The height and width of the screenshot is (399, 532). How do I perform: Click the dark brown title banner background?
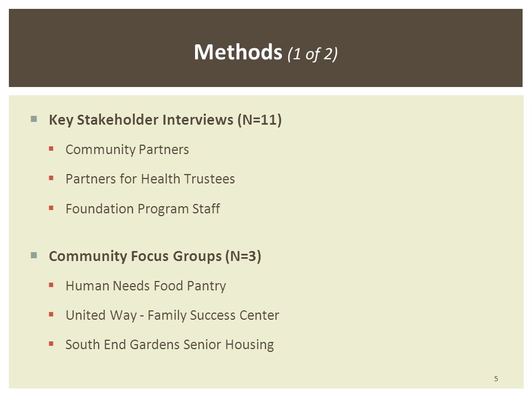(x=102, y=48)
